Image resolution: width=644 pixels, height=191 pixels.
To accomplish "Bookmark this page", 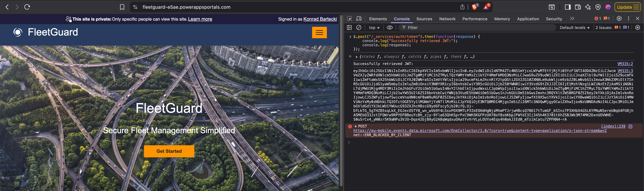I will 122,7.
